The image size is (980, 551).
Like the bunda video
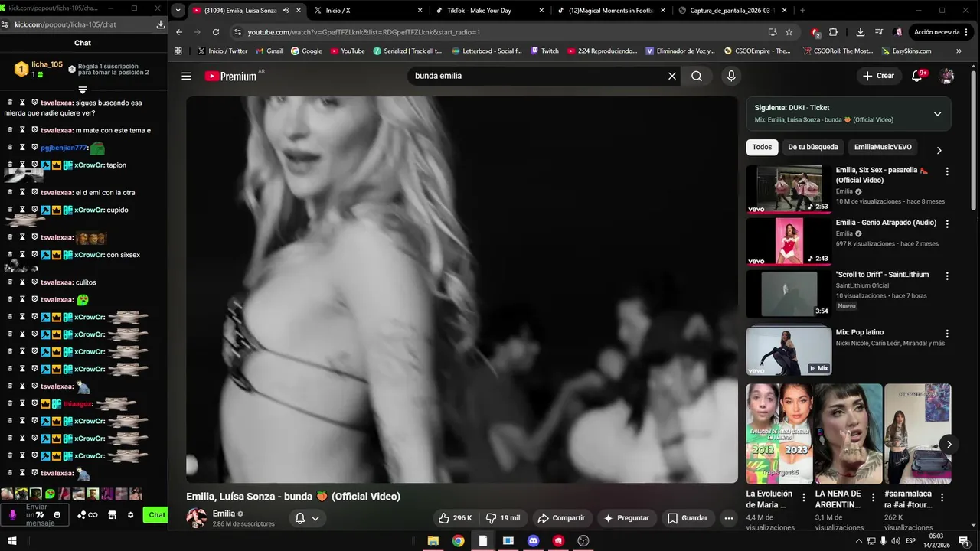[456, 518]
